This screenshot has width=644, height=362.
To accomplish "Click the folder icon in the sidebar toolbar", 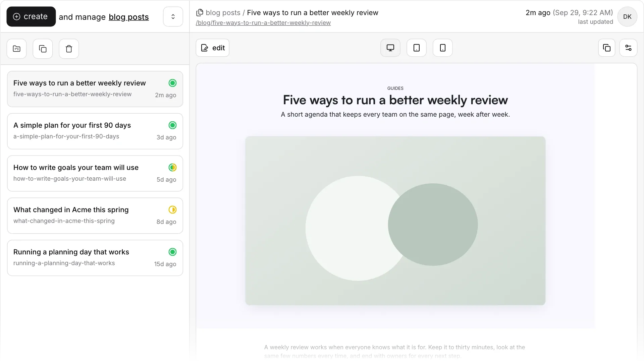I will pyautogui.click(x=17, y=49).
